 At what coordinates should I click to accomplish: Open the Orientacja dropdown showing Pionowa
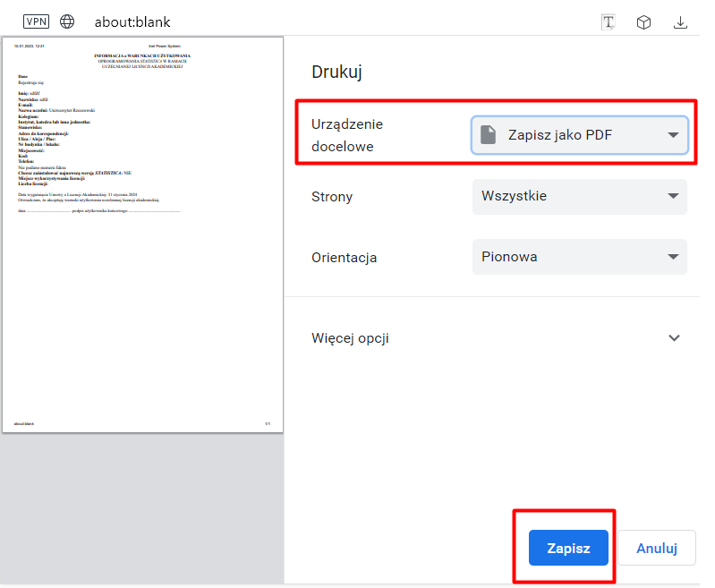579,257
